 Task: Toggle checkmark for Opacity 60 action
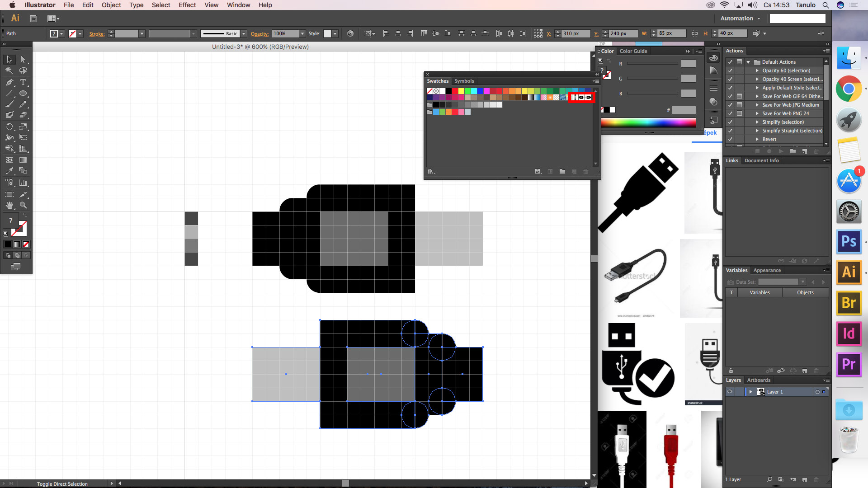(x=730, y=70)
